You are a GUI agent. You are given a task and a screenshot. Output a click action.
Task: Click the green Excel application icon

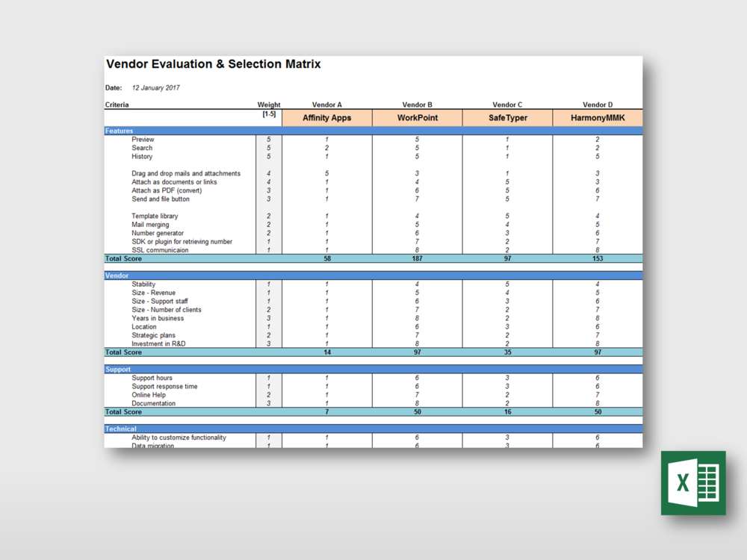[693, 482]
